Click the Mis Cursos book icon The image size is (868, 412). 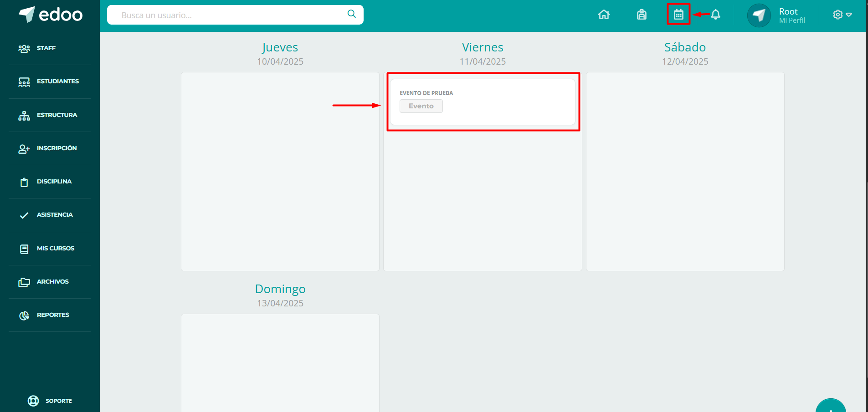24,249
